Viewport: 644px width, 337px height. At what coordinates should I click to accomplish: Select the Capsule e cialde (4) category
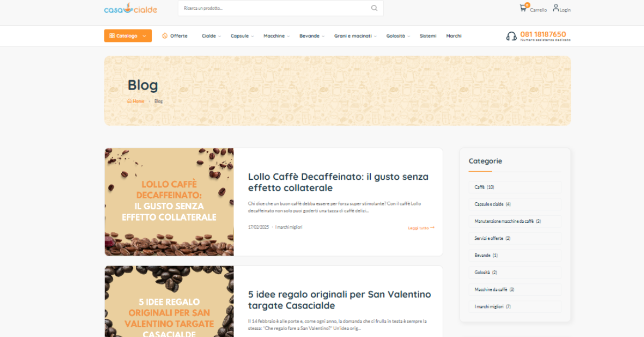[x=515, y=204]
